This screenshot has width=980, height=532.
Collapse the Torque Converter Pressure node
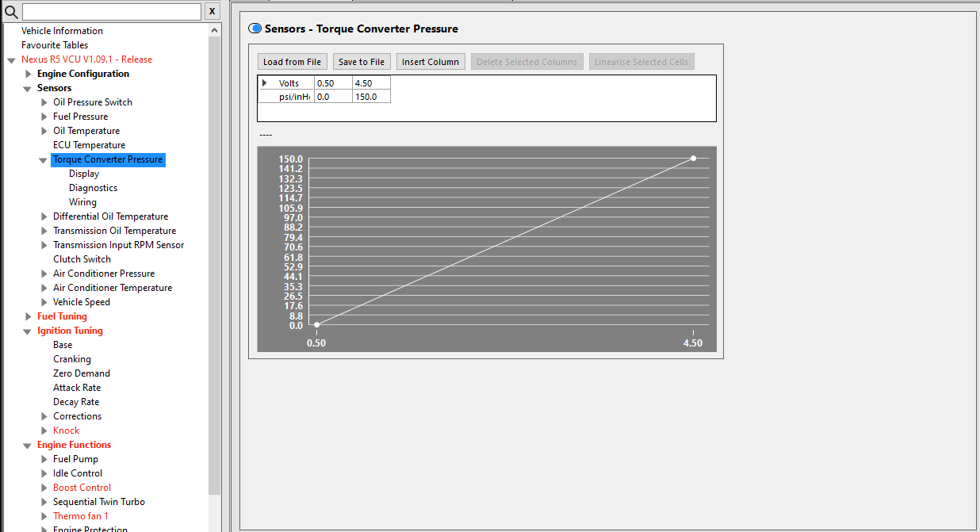44,160
